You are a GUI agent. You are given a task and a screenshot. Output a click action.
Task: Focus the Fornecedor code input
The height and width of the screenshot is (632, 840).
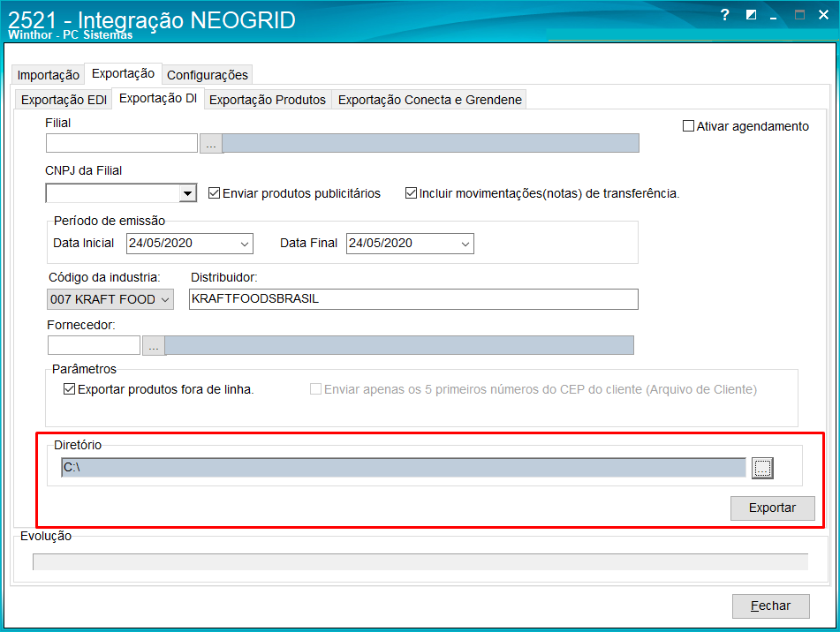click(94, 345)
